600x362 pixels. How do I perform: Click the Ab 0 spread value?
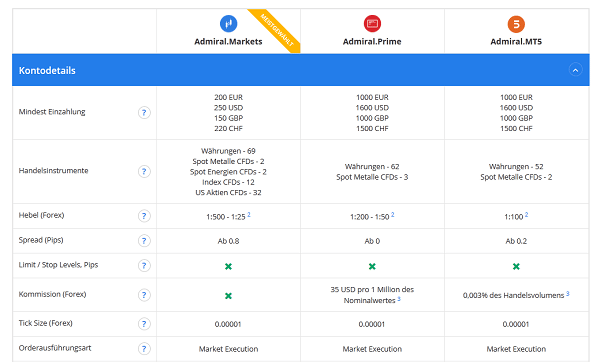click(x=372, y=241)
